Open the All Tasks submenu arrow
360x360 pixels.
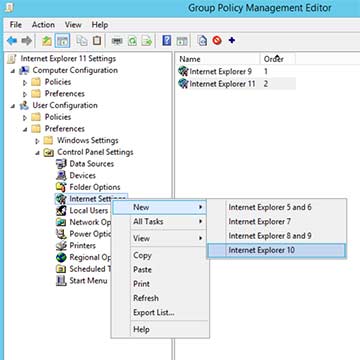point(201,221)
